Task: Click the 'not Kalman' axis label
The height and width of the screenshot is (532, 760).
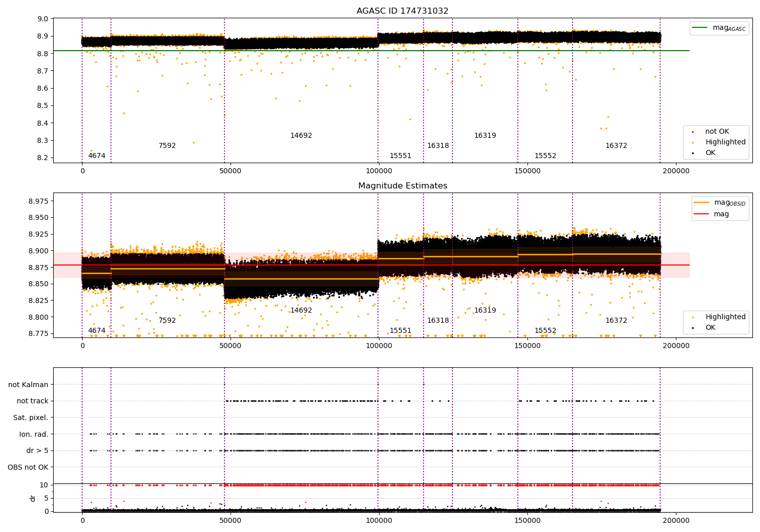Action: (x=28, y=385)
